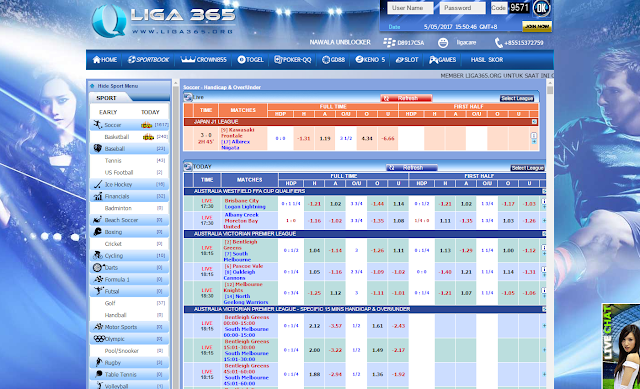Open Select League in Today section
Image resolution: width=640 pixels, height=389 pixels.
(x=527, y=168)
